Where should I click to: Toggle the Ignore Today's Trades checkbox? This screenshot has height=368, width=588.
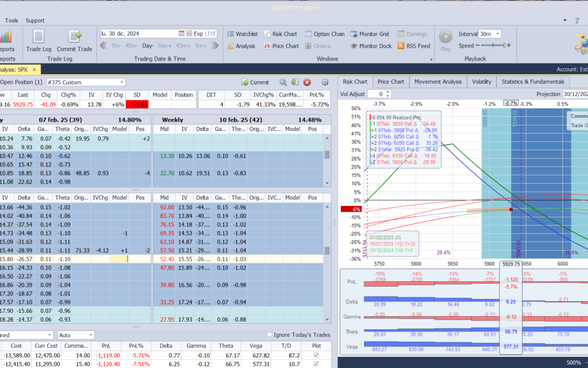pyautogui.click(x=269, y=335)
